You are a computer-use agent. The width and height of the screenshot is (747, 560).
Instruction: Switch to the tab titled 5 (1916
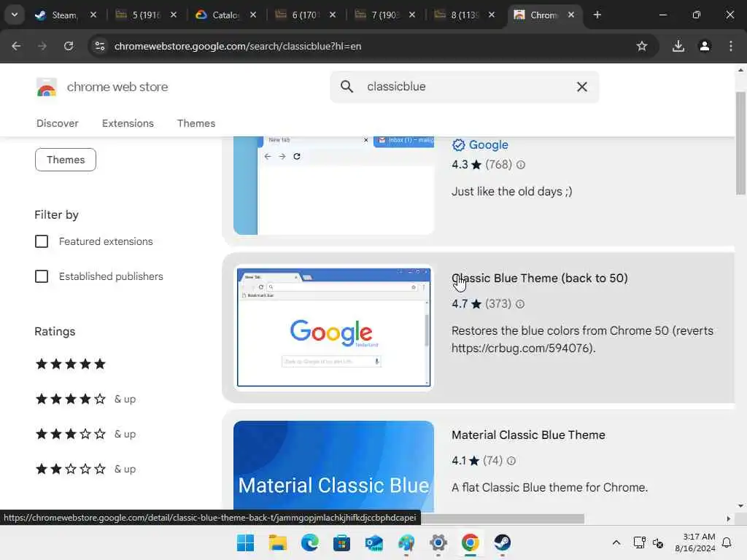pos(138,15)
